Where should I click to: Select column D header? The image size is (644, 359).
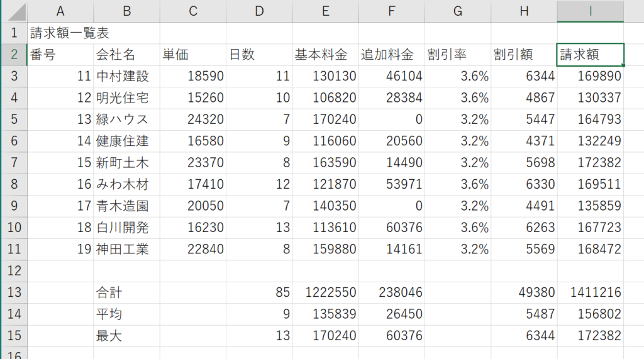[259, 11]
